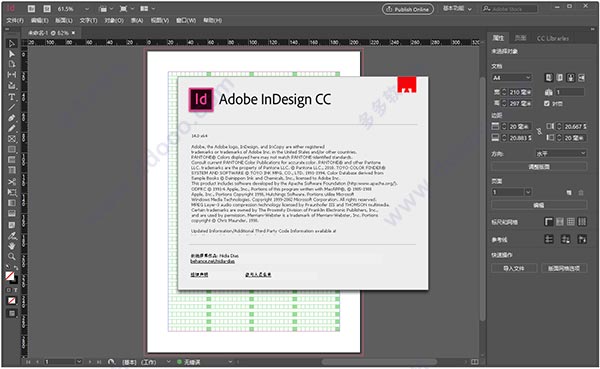The image size is (600, 369).
Task: Open the behance link in About dialog
Action: 212,261
